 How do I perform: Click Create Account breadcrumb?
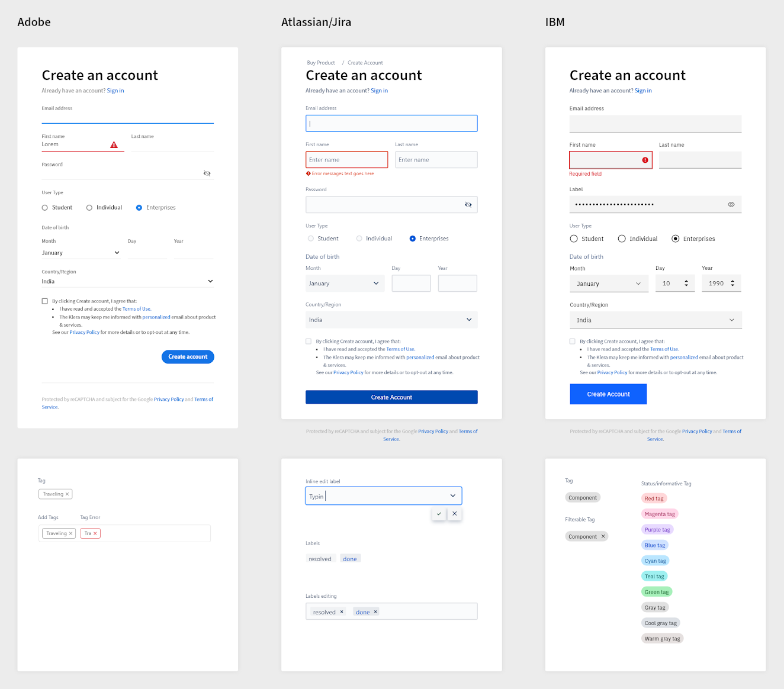pos(365,63)
